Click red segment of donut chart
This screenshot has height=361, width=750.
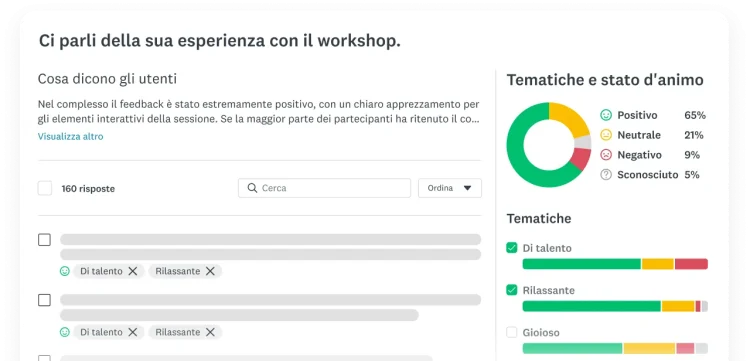click(580, 158)
